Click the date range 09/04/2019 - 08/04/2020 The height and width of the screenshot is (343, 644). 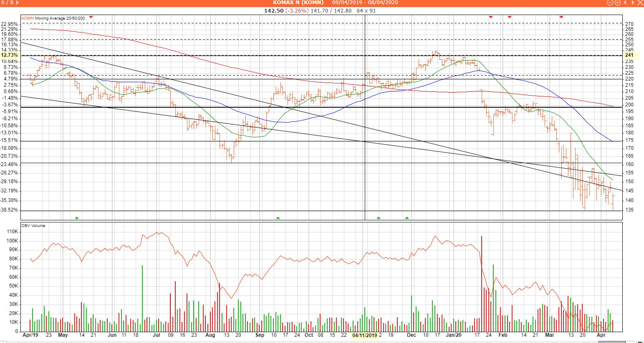point(365,3)
